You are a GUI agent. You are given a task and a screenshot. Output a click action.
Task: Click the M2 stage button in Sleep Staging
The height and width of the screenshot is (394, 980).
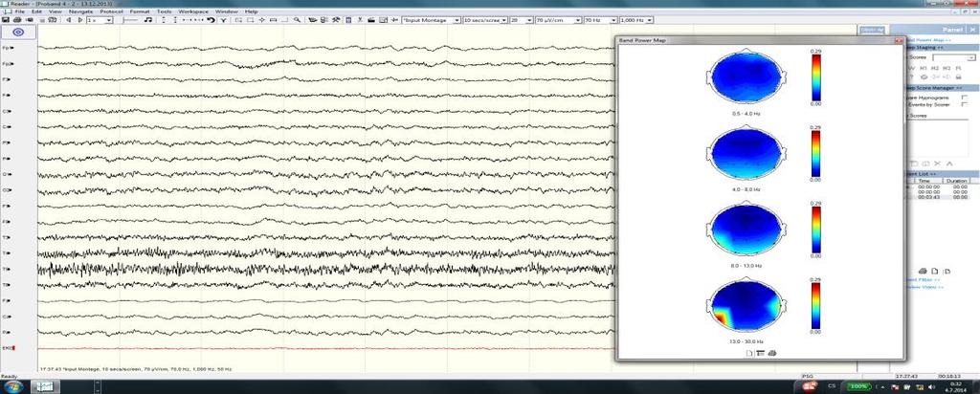[x=935, y=68]
